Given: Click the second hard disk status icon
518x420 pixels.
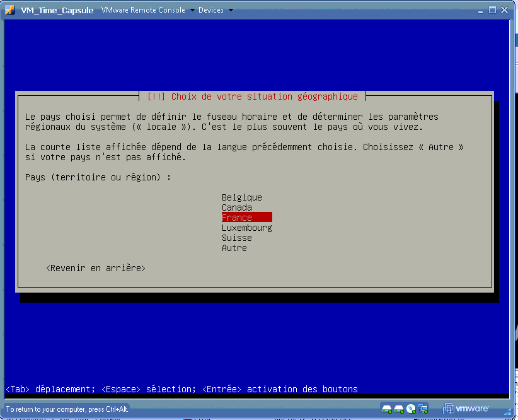Looking at the screenshot, I should (399, 409).
